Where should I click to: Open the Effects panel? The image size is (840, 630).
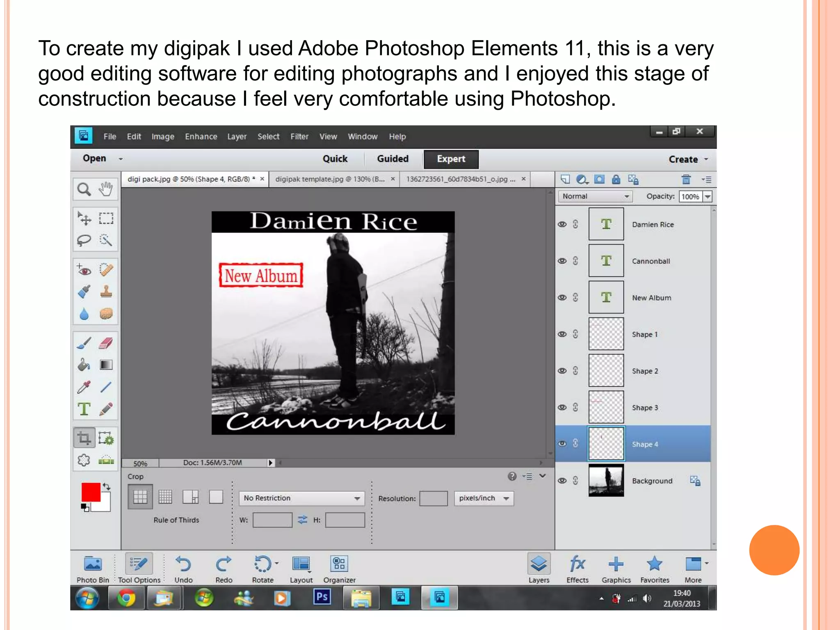577,569
